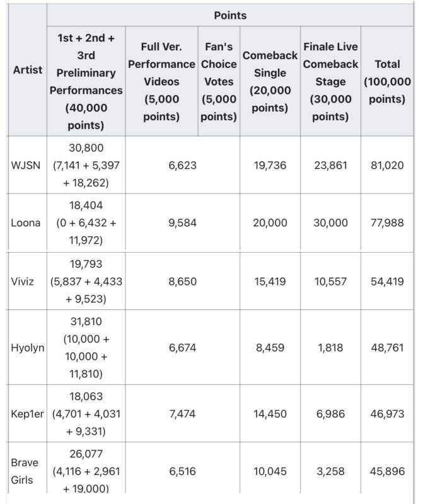
Task: Click Kep1er's 7,474 video and votes score
Action: pyautogui.click(x=182, y=414)
